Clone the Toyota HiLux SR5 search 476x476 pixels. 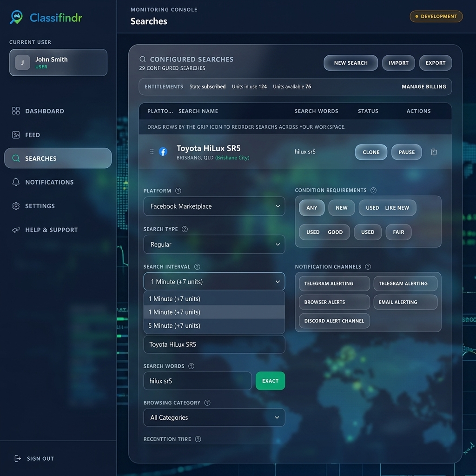371,152
